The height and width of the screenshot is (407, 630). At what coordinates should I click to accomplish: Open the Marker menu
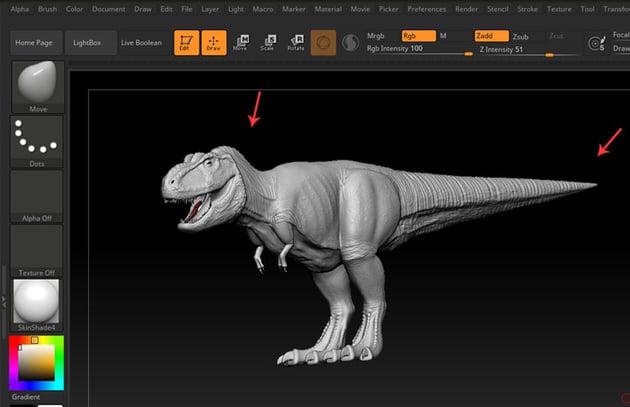tap(294, 9)
